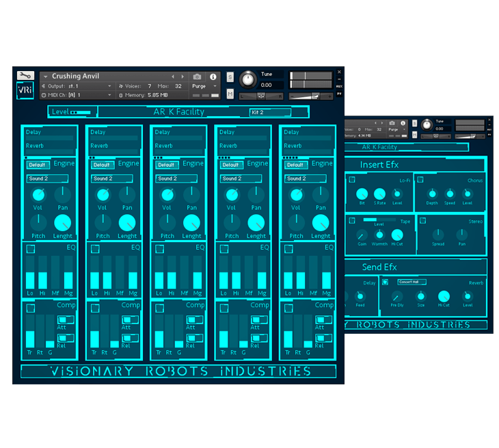Click the Stereo Spread knob

[x=438, y=235]
